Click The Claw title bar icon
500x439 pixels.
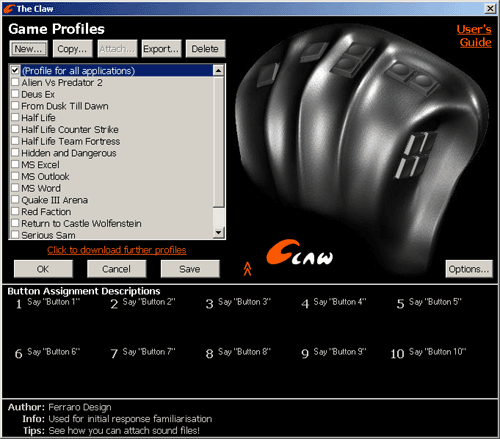click(9, 9)
